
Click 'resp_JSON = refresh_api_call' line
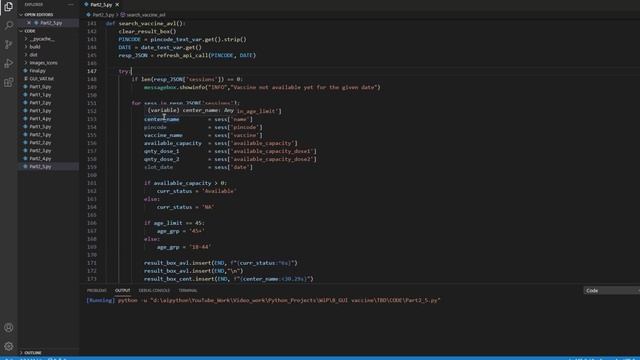tap(187, 56)
